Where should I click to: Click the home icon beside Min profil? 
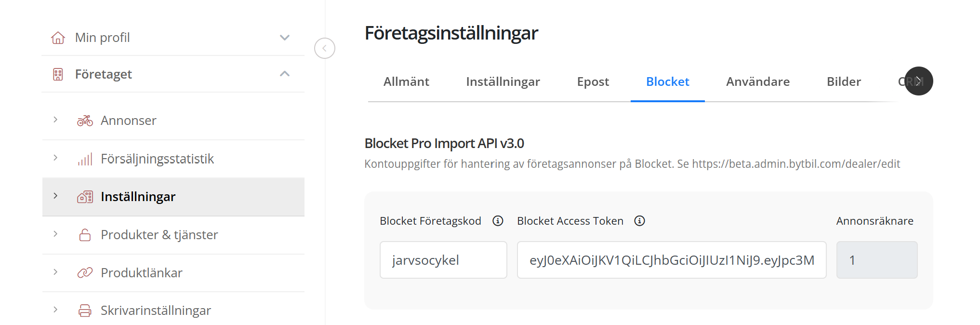click(58, 38)
